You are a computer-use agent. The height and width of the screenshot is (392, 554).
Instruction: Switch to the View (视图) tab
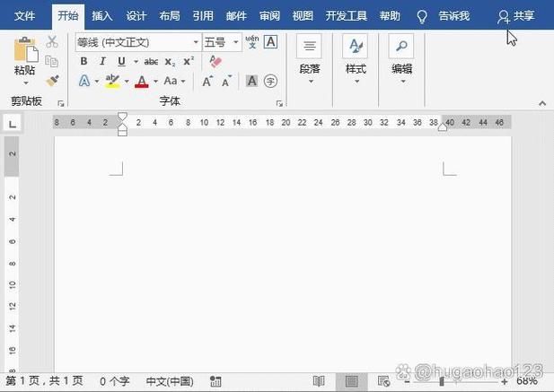(303, 16)
